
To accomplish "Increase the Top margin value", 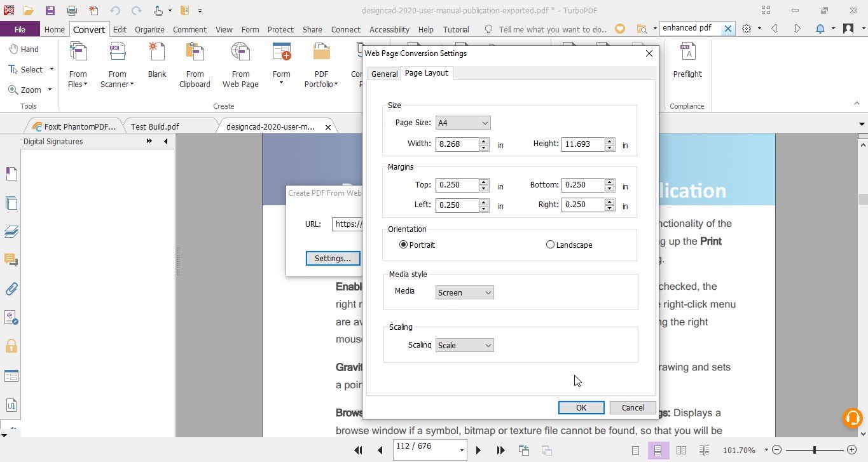I will click(x=484, y=182).
